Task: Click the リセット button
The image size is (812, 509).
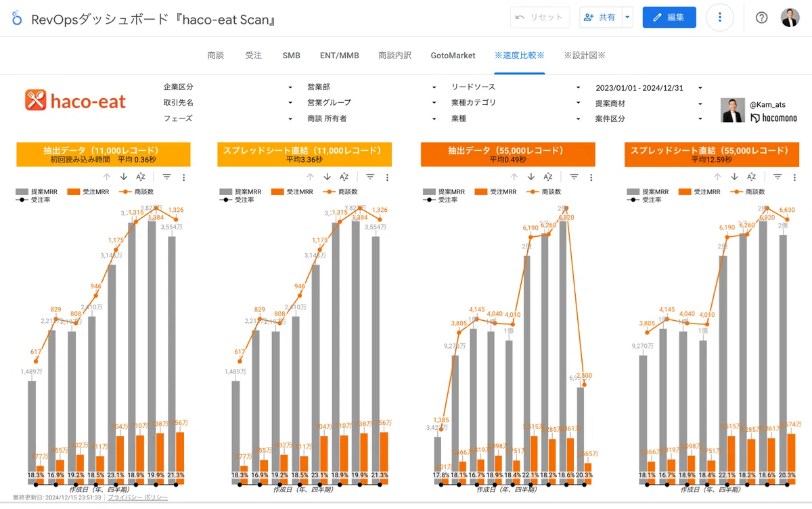Action: pyautogui.click(x=539, y=18)
